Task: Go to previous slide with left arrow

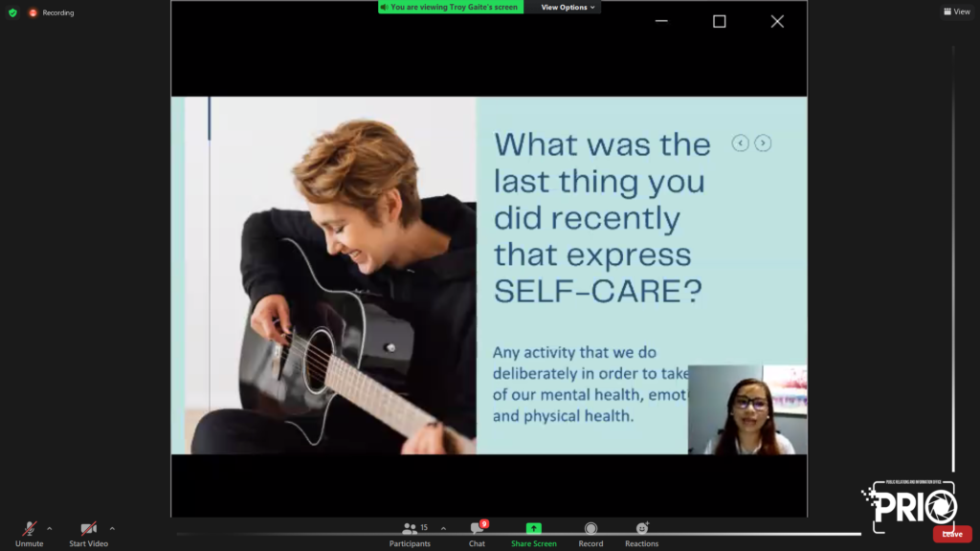Action: (740, 143)
